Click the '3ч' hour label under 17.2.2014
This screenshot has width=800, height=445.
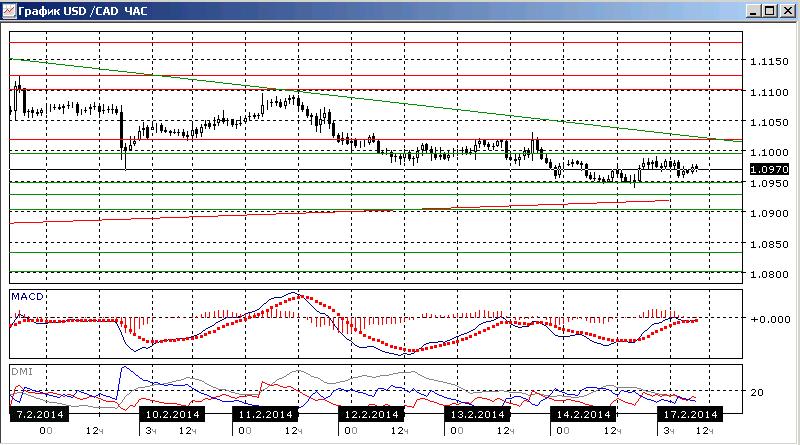(x=669, y=431)
